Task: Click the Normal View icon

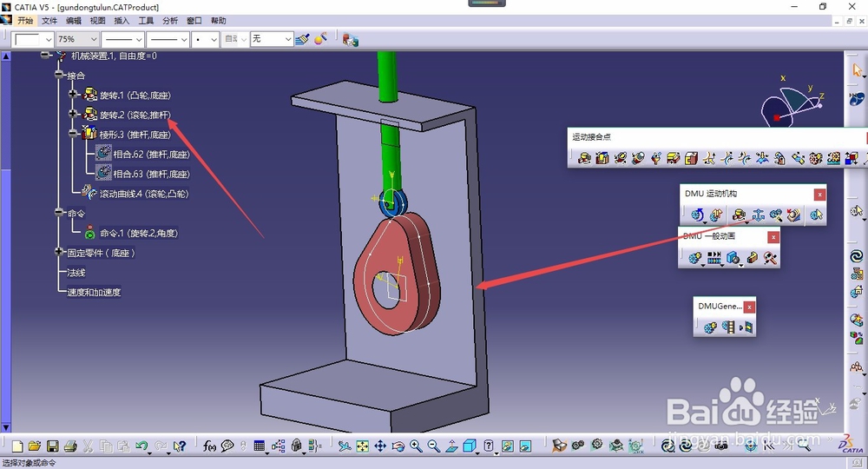Action: click(451, 446)
